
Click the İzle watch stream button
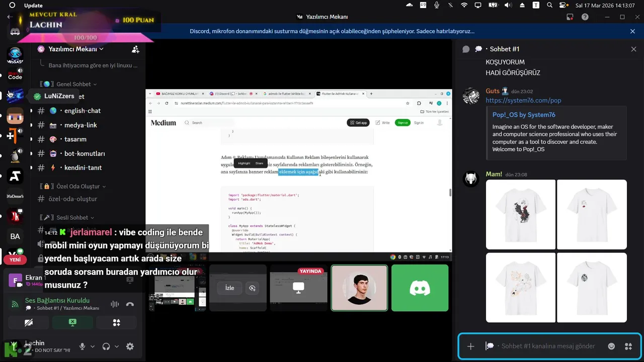[229, 288]
